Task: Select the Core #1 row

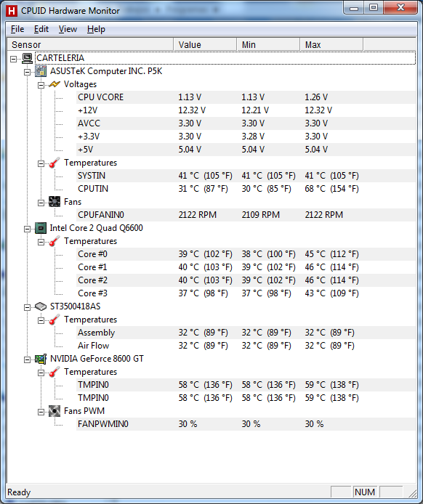Action: pos(246,267)
